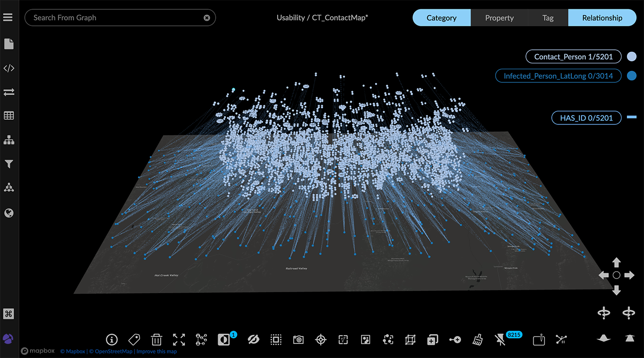Toggle visibility with the crossed-eye icon
Screen dimensions: 644x358
pyautogui.click(x=253, y=339)
